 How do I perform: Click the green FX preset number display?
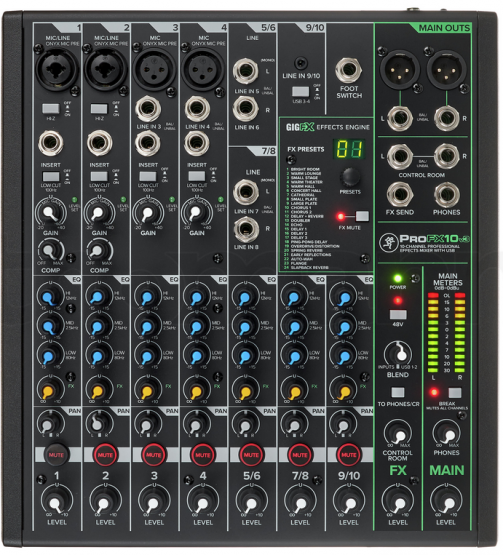point(349,149)
